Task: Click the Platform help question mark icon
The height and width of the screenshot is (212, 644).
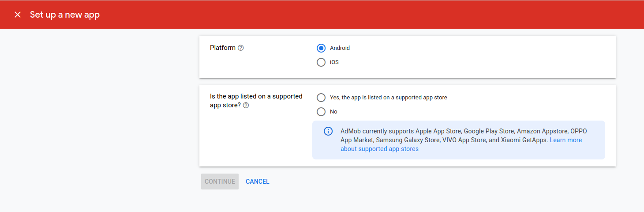Action: pyautogui.click(x=241, y=48)
